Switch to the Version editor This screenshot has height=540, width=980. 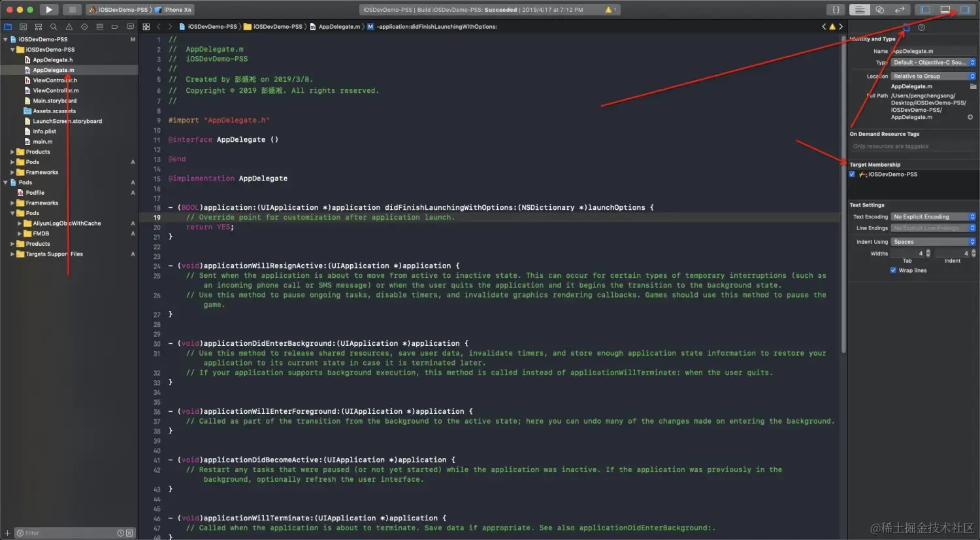pos(900,10)
